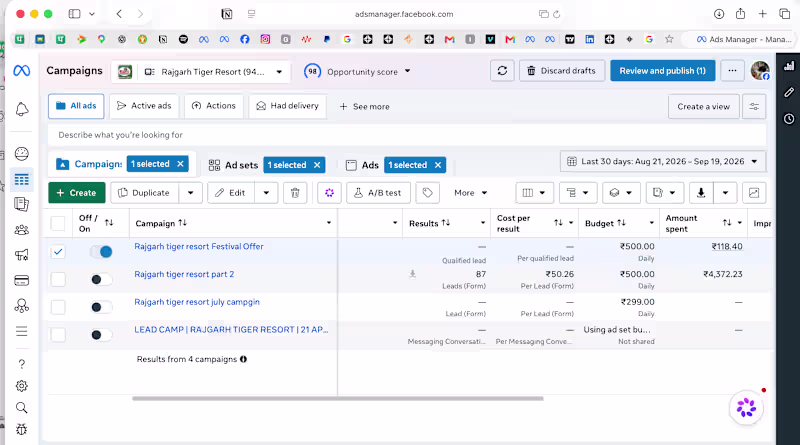Open Audiences people icon in sidebar
The image size is (800, 445).
coord(21,230)
